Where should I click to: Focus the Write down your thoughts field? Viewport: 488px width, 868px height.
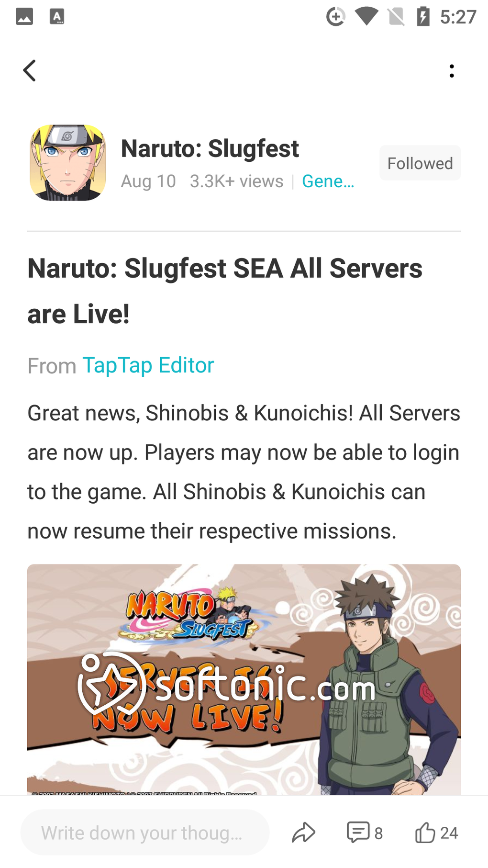coord(145,833)
